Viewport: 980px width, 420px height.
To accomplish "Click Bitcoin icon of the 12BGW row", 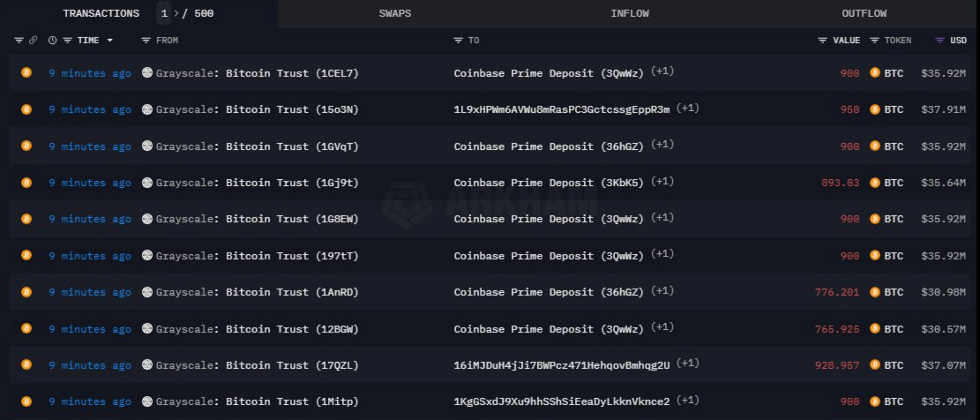I will click(x=26, y=328).
